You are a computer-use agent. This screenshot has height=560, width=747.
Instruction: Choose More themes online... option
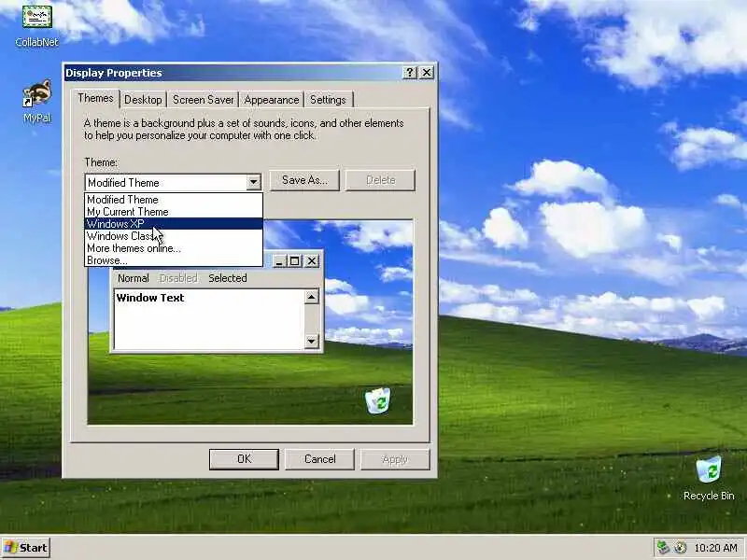click(x=174, y=248)
